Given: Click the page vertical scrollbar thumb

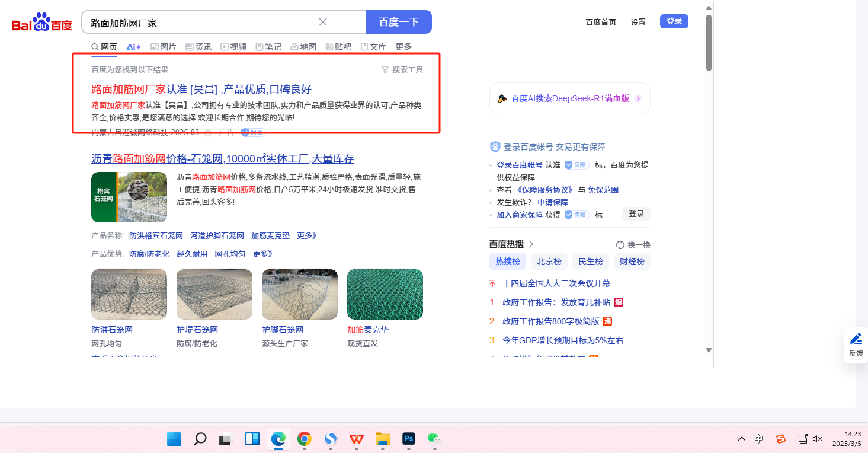Looking at the screenshot, I should tap(709, 43).
